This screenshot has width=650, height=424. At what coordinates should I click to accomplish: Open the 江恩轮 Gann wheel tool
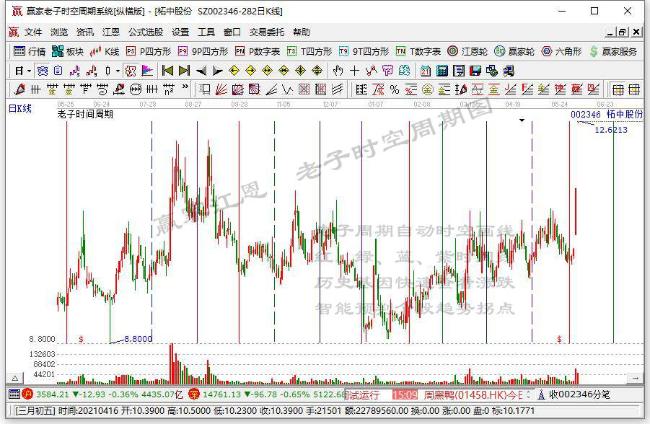(467, 51)
